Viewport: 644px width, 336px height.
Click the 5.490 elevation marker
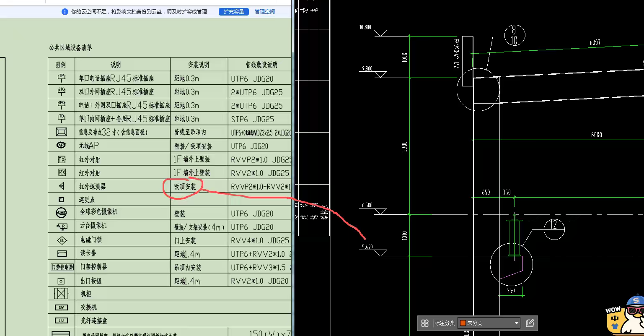pyautogui.click(x=367, y=247)
